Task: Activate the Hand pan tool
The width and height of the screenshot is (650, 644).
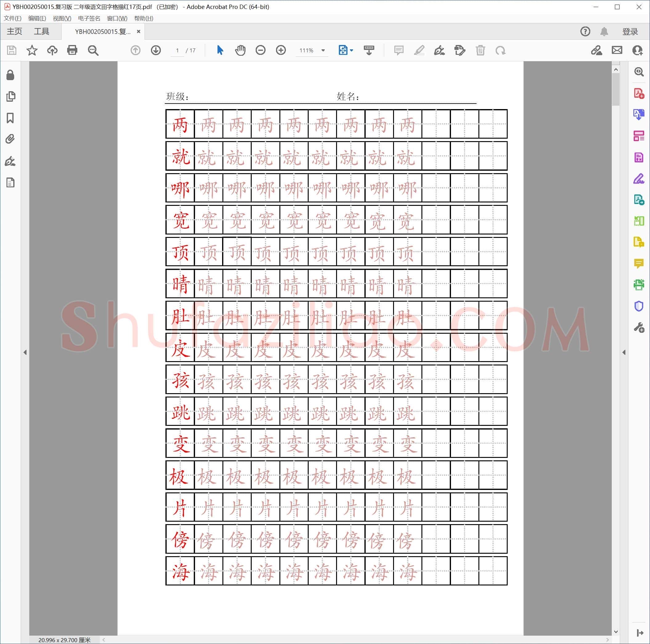Action: point(240,51)
